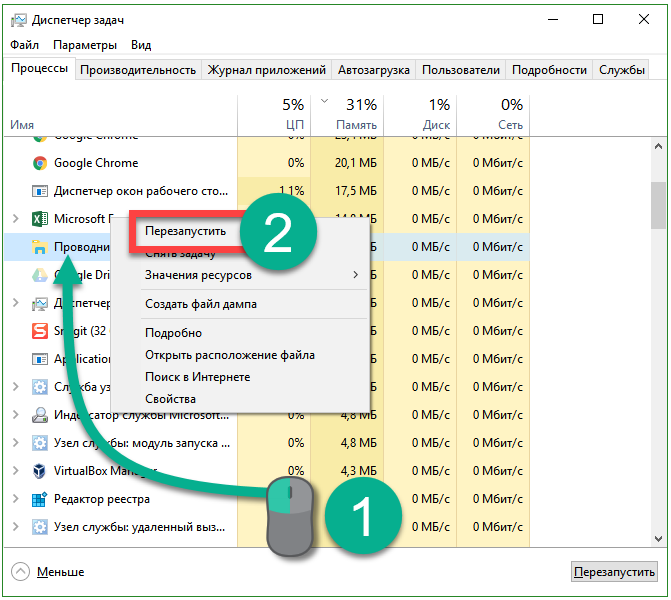Image resolution: width=671 pixels, height=600 pixels.
Task: Select Открыть расположение файла from context menu
Action: click(229, 355)
